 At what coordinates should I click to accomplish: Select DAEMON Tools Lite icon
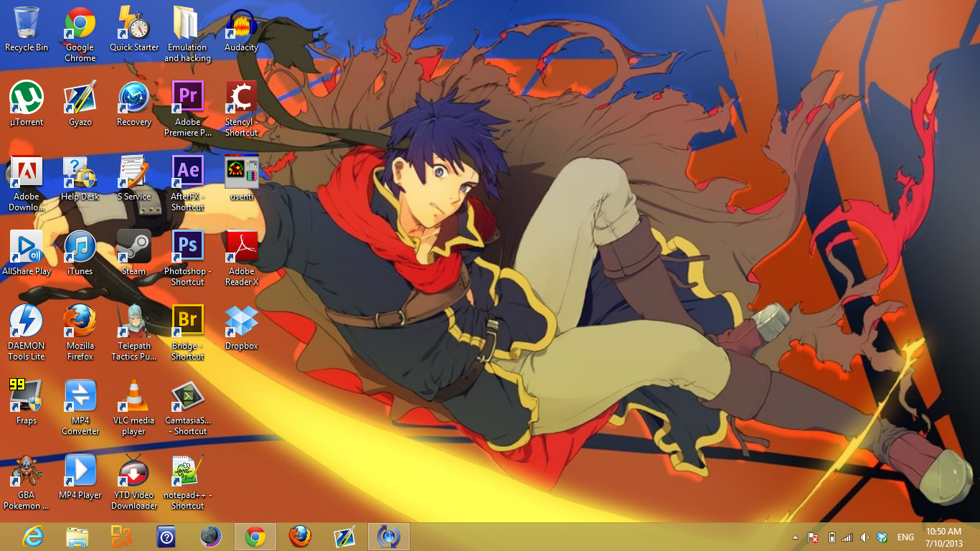tap(27, 333)
